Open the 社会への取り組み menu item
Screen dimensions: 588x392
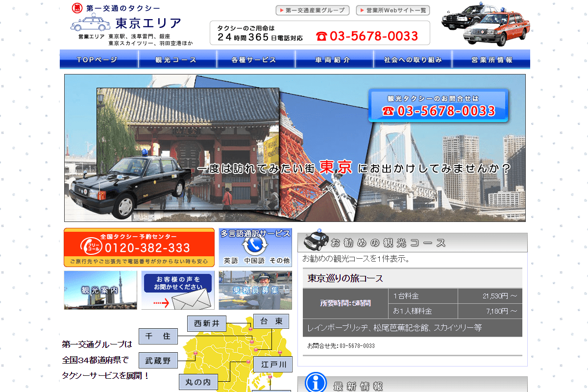[413, 59]
